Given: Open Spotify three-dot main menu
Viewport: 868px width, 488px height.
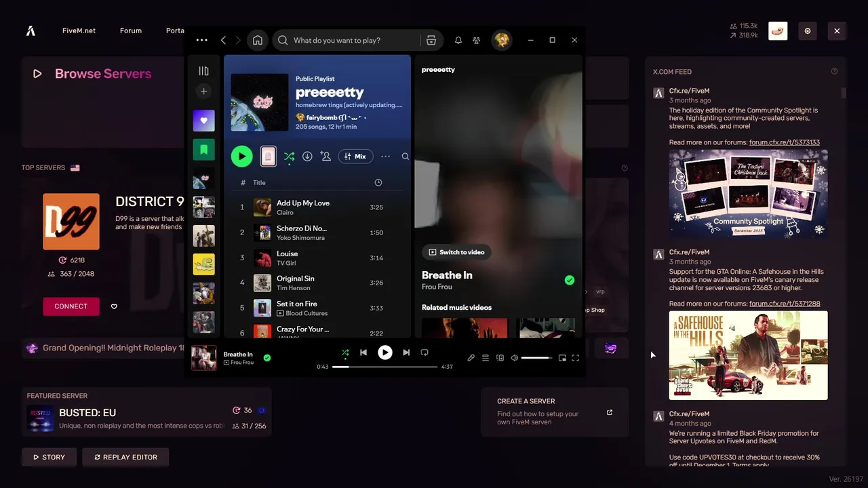Looking at the screenshot, I should (201, 40).
